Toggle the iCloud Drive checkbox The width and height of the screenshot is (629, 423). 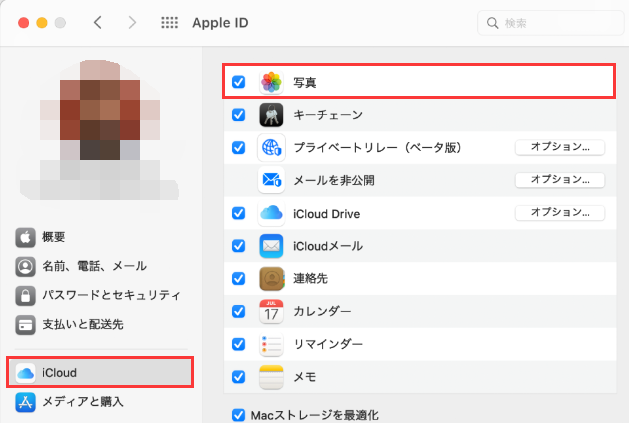click(238, 213)
